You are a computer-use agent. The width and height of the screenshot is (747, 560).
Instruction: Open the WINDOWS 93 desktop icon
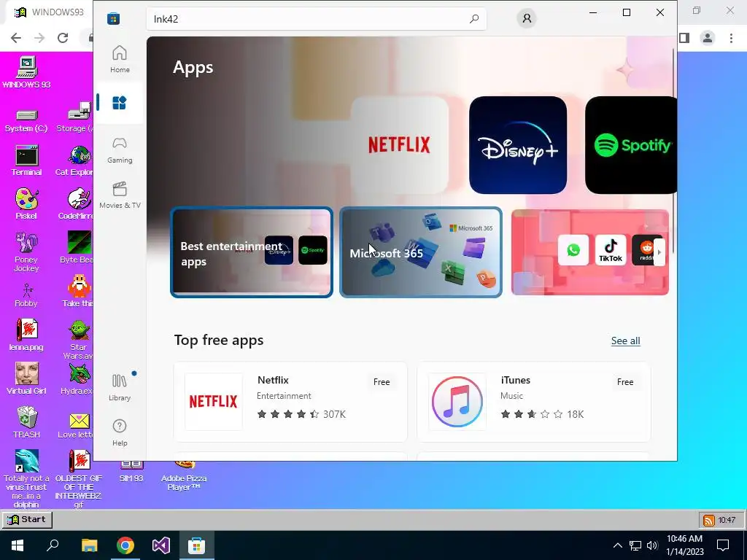pos(27,72)
